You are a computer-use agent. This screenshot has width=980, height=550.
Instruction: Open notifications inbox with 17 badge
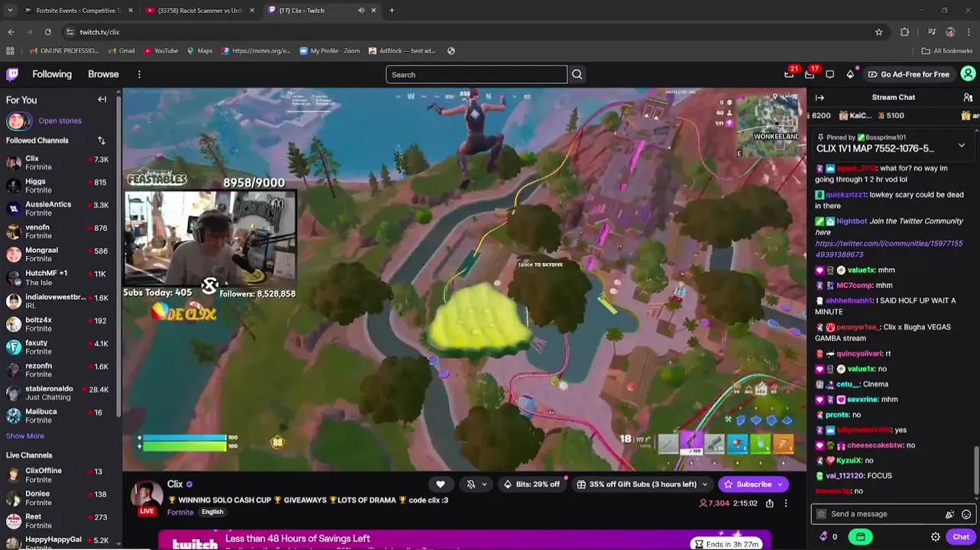click(810, 74)
